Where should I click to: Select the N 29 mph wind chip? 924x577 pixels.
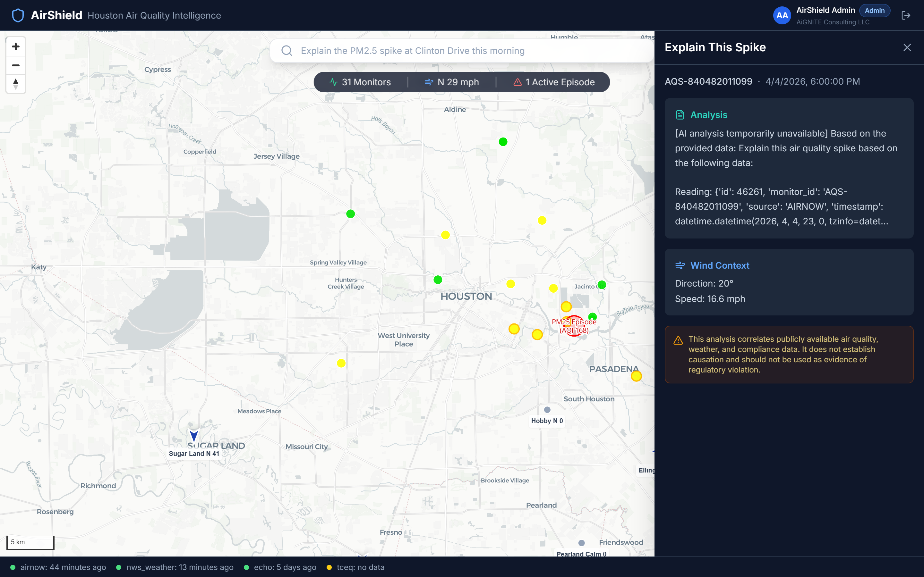pos(452,82)
